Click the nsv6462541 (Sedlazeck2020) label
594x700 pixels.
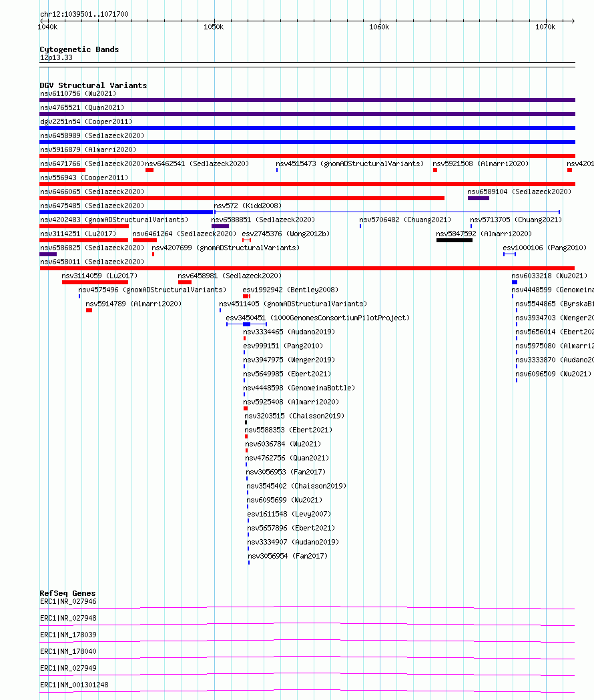[x=197, y=164]
